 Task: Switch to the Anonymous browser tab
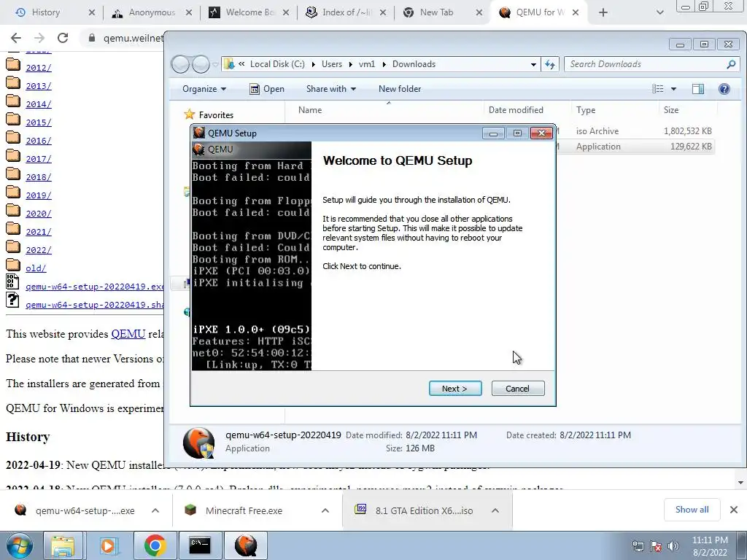tap(150, 12)
